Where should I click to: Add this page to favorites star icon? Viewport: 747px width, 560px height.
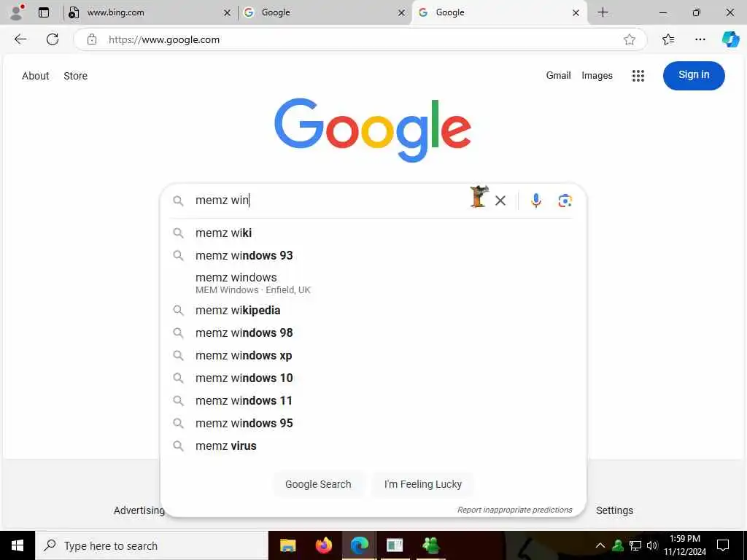pos(630,39)
